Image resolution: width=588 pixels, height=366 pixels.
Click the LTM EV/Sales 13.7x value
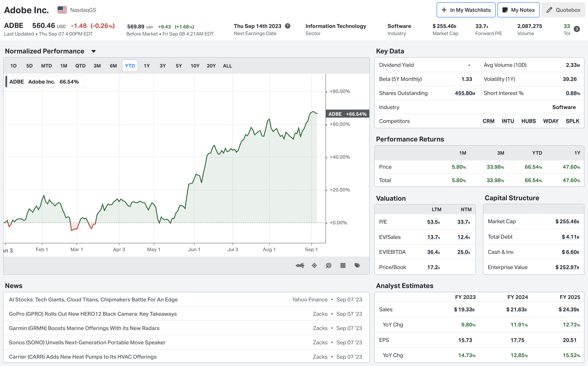[x=433, y=237]
